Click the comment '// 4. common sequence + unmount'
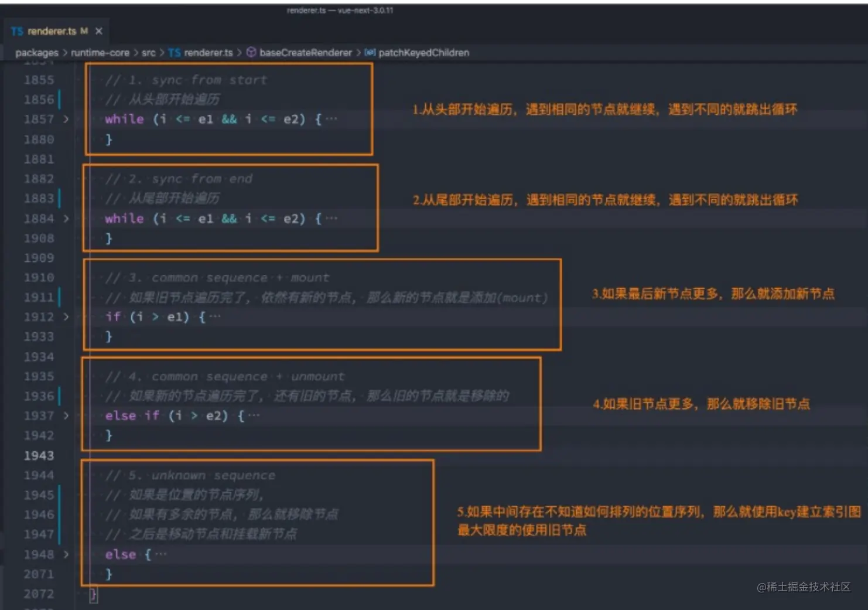Viewport: 868px width, 610px height. (225, 376)
